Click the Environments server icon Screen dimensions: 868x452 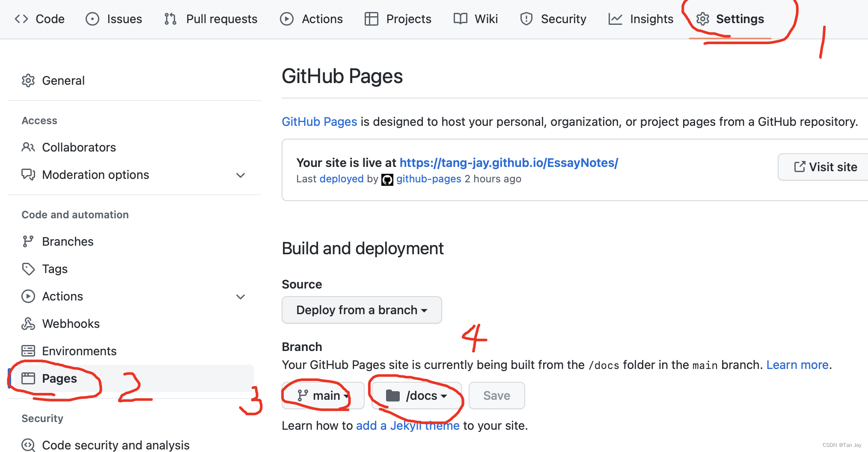point(28,351)
